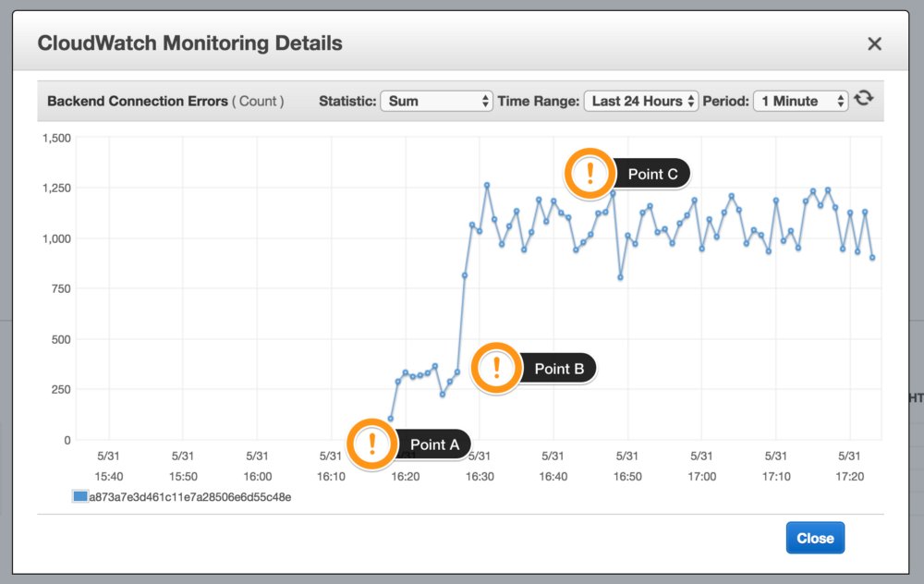Click the Backend Connection Errors title
The height and width of the screenshot is (584, 924).
pyautogui.click(x=138, y=101)
